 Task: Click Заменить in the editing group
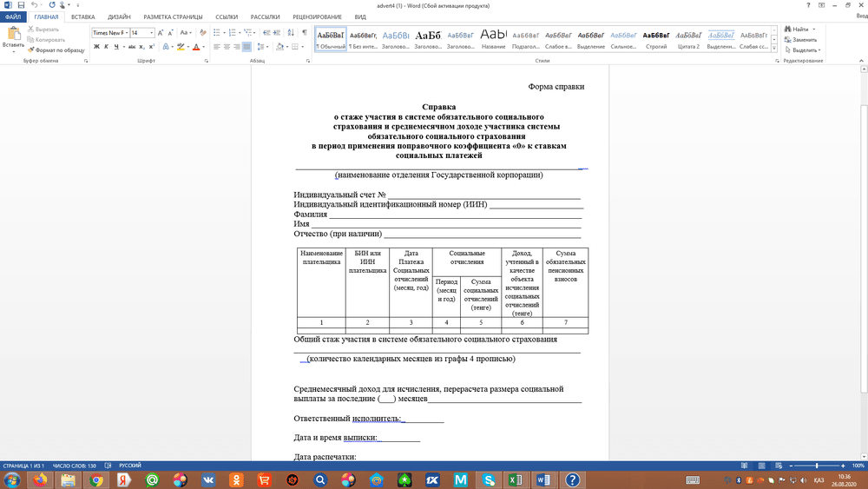point(800,39)
